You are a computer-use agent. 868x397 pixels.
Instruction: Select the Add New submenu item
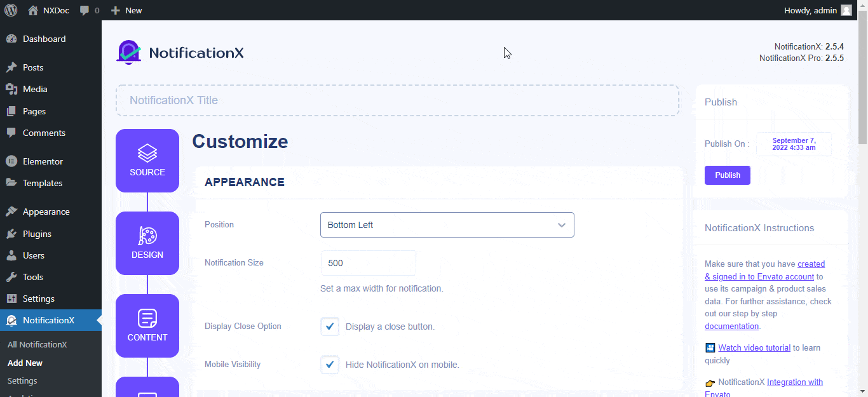pyautogui.click(x=25, y=363)
